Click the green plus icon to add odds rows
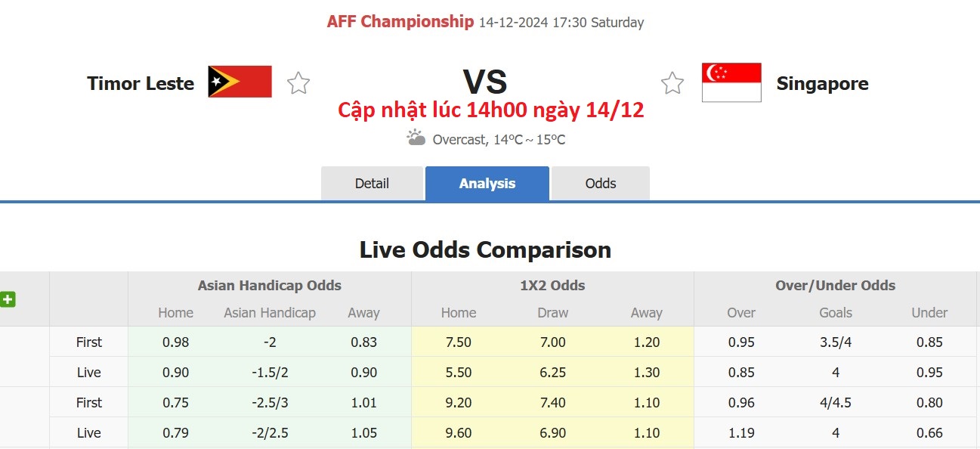The image size is (980, 449). [x=8, y=300]
